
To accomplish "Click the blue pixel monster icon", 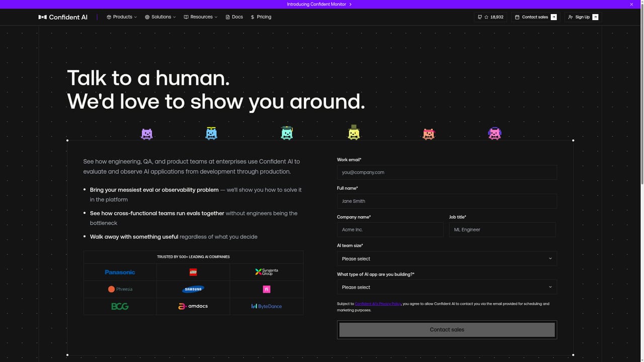I will 211,133.
